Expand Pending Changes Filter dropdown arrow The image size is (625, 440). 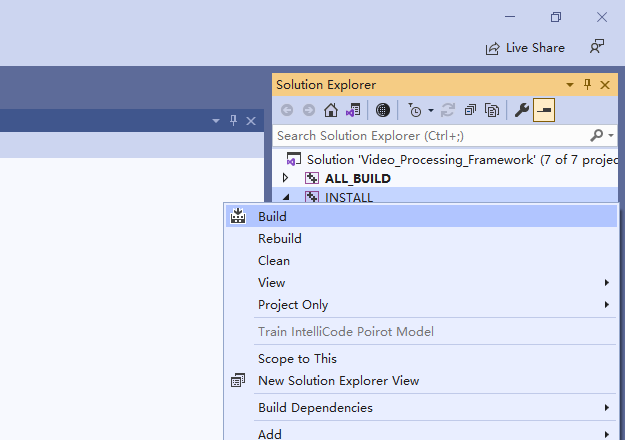point(431,110)
